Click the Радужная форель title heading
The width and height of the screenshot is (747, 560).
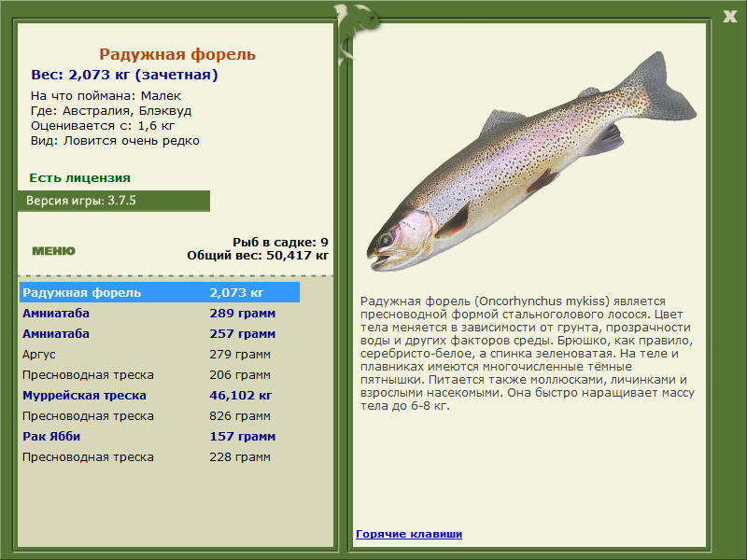tap(177, 54)
